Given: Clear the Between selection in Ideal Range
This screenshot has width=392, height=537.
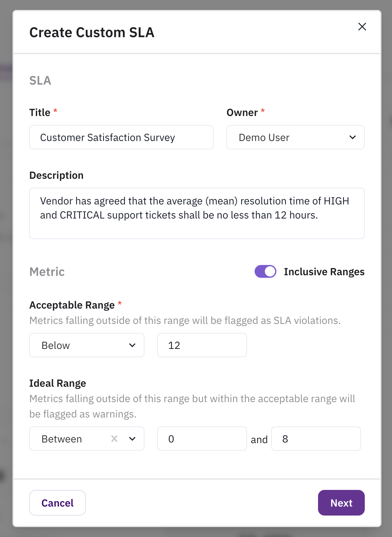Looking at the screenshot, I should tap(114, 439).
